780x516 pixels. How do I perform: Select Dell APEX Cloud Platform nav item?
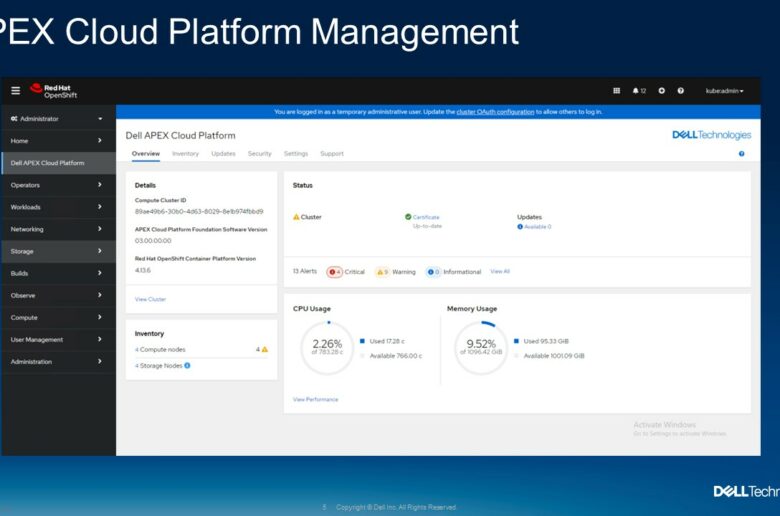pyautogui.click(x=58, y=163)
